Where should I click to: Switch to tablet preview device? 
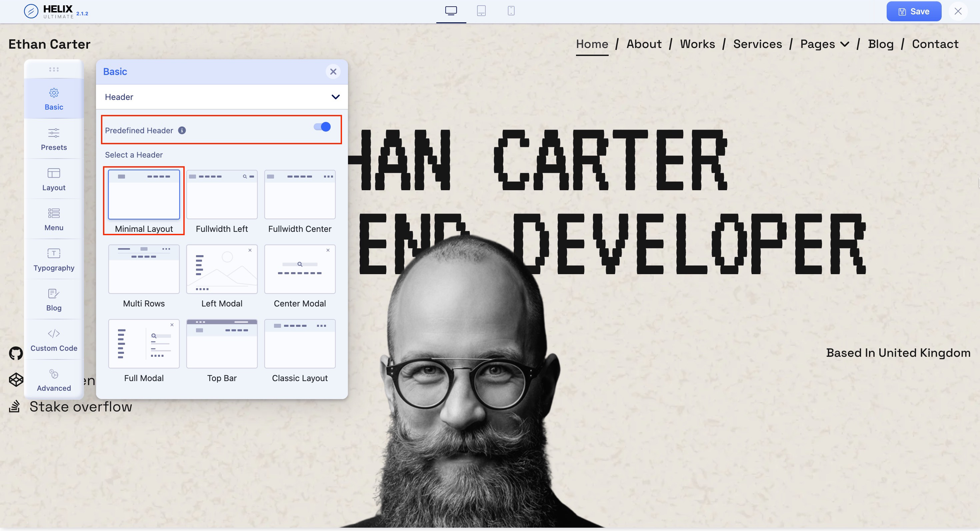click(x=481, y=11)
